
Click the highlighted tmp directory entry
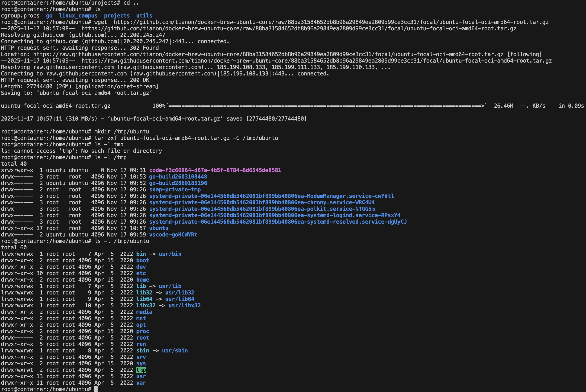pos(141,370)
